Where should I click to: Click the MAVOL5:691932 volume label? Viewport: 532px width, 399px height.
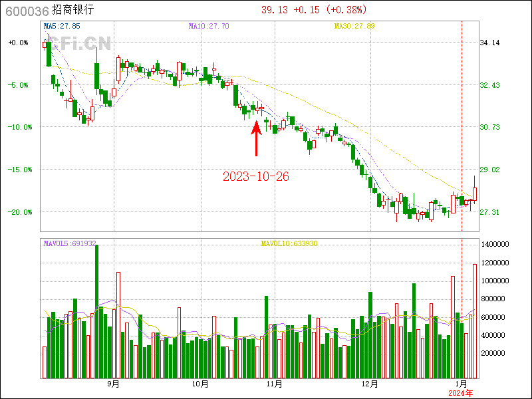coord(70,243)
